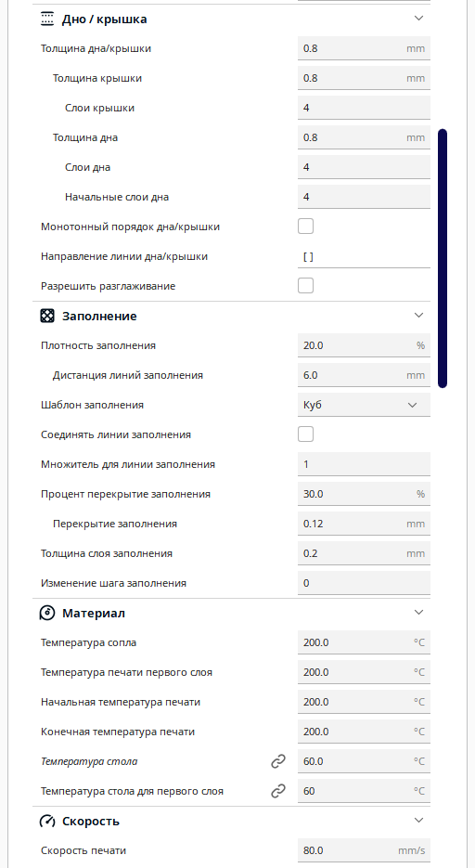Viewport: 475px width, 868px height.
Task: Click link icon beside Температура стола для первого слоя
Action: tap(278, 792)
